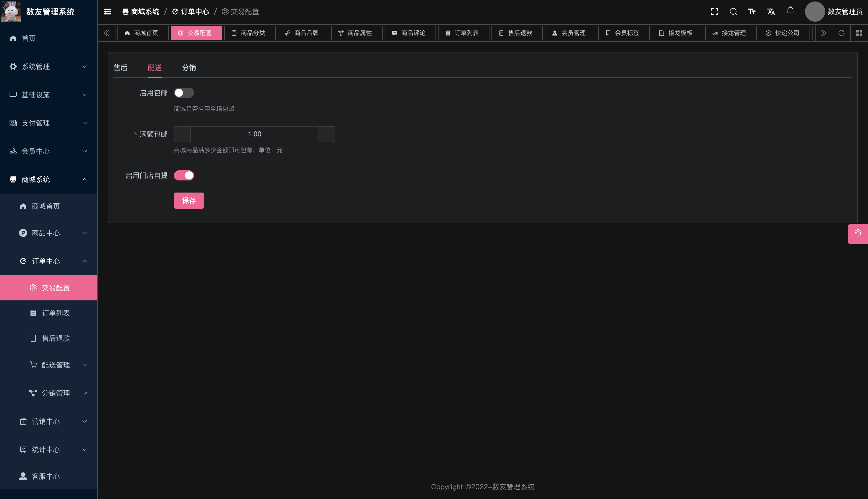Open the 售后退款 page tab
Screen dimensions: 868x499
tap(517, 33)
